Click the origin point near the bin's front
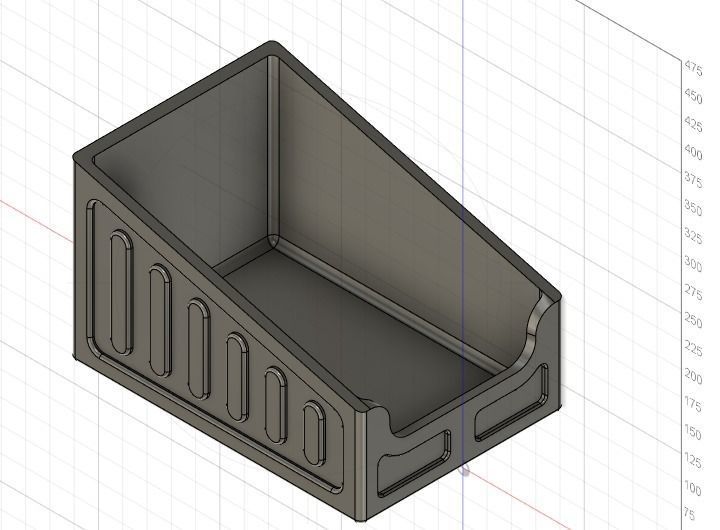Viewport: 720px width, 530px height. click(x=465, y=469)
